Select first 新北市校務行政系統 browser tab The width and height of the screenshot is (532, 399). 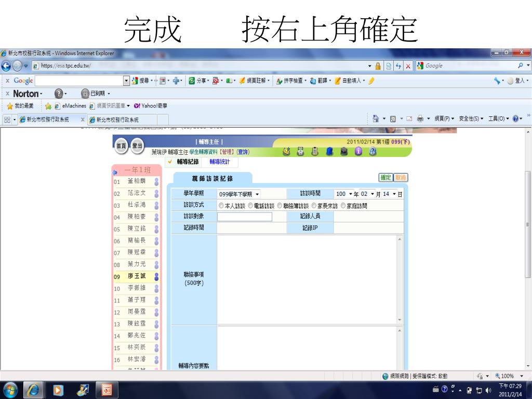(51, 119)
